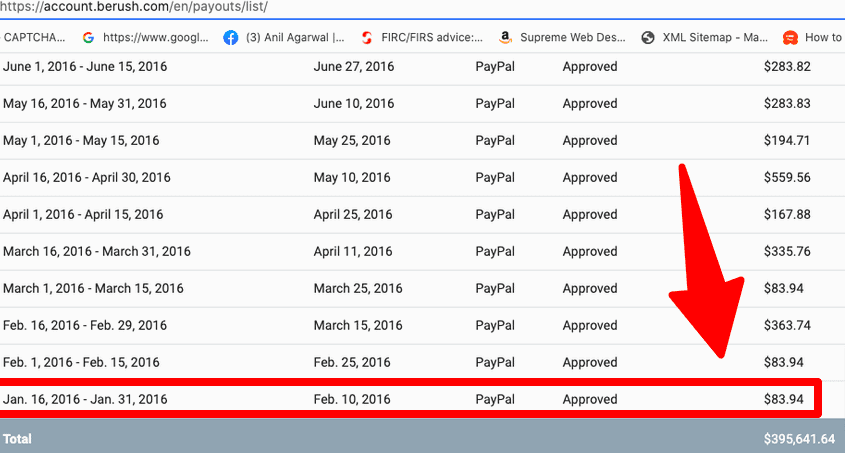This screenshot has width=845, height=453.
Task: Select period May 1, 2016 - May 15, 2016
Action: pos(81,141)
